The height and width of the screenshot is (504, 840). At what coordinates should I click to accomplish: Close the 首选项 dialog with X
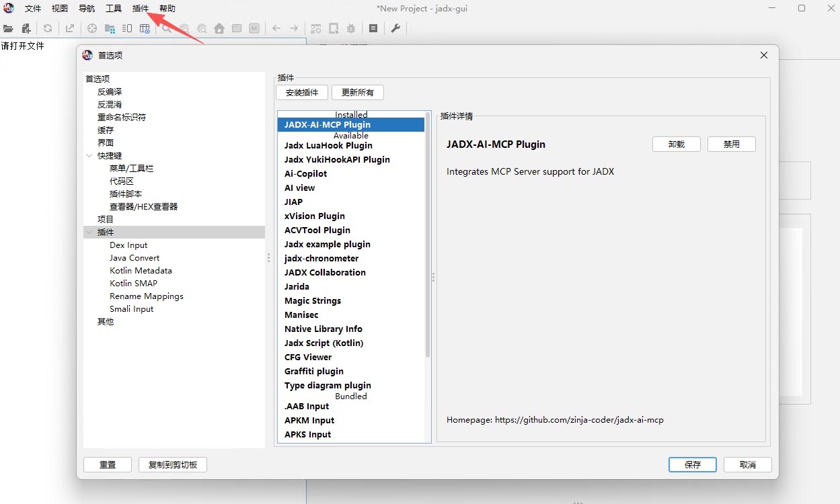[x=764, y=55]
